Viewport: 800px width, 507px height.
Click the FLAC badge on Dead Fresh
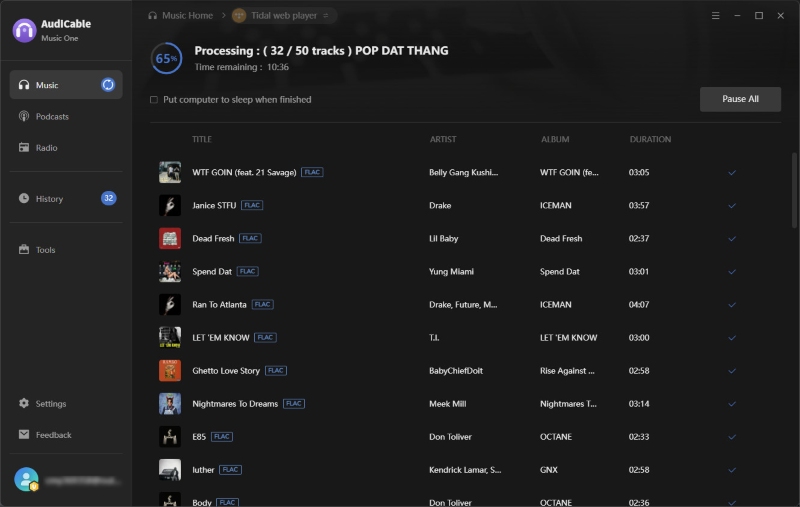click(x=250, y=238)
